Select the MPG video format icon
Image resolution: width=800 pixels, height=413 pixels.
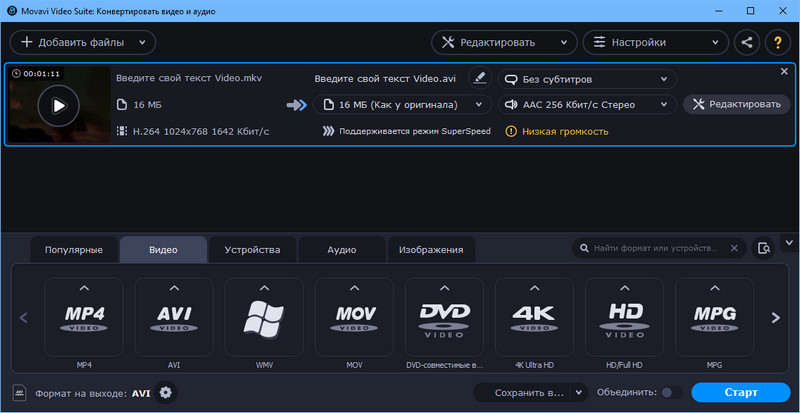(x=714, y=317)
